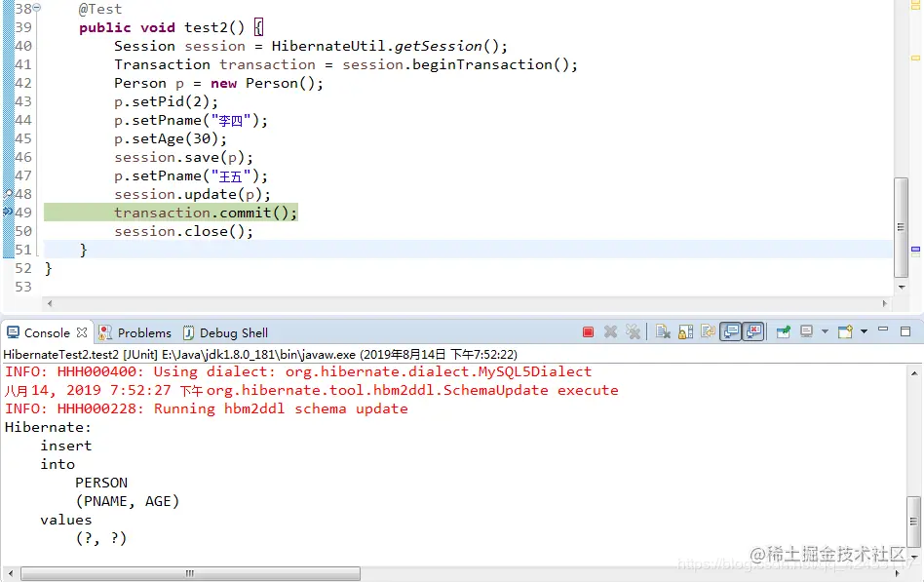Screen dimensions: 924x582
Task: Toggle Word Wrap in the console toolbar
Action: pyautogui.click(x=708, y=332)
